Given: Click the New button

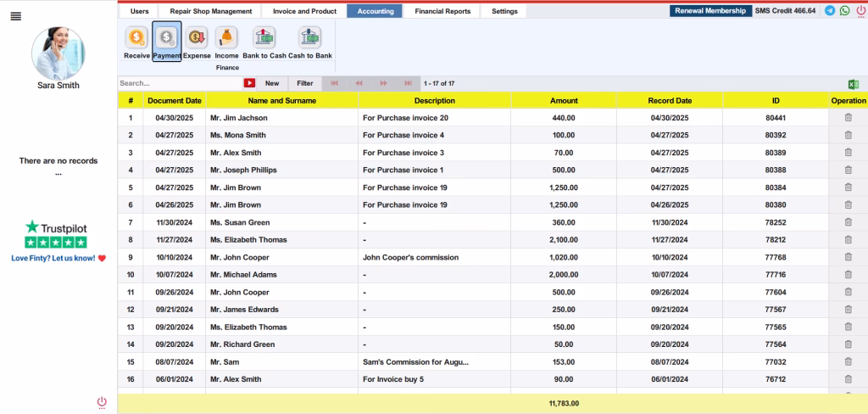Looking at the screenshot, I should [x=272, y=83].
